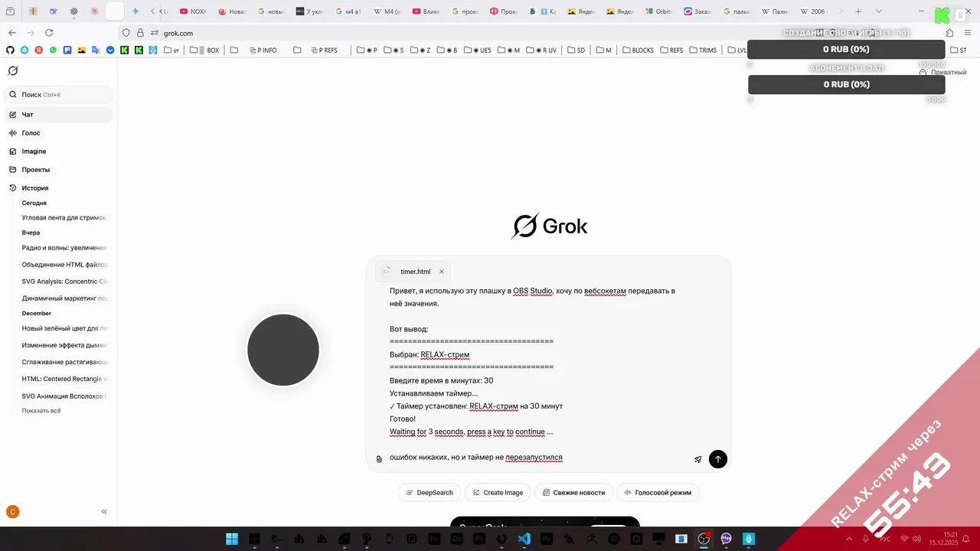Click the Create Image button
This screenshot has height=551, width=980.
click(497, 493)
